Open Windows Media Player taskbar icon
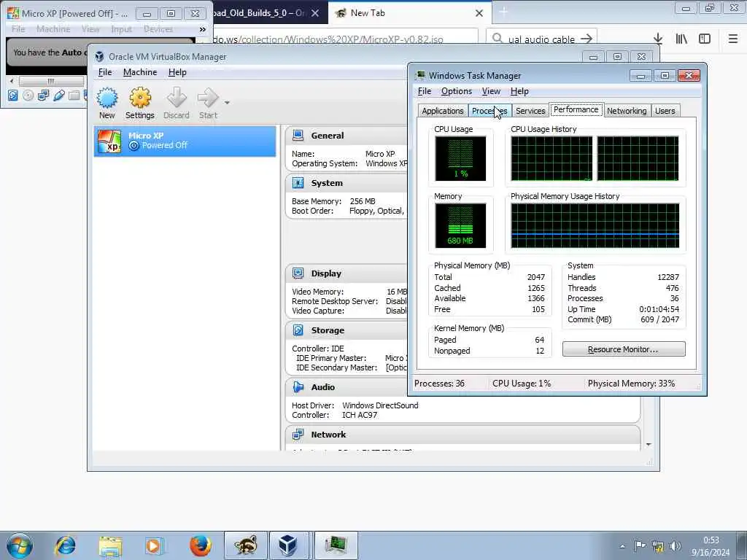This screenshot has width=747, height=560. tap(155, 545)
